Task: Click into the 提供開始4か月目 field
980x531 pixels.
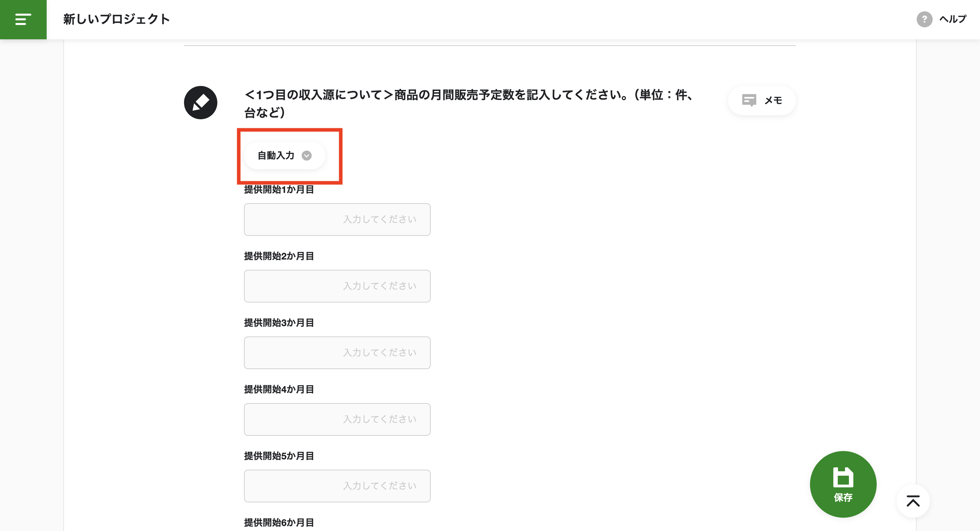Action: coord(337,419)
